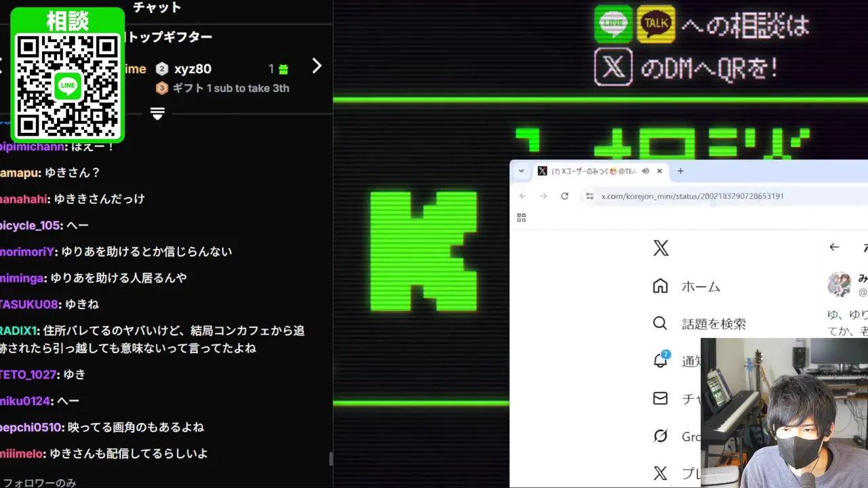The width and height of the screenshot is (868, 488).
Task: Click the text ギフト 1 sub to take 3th
Action: pyautogui.click(x=231, y=88)
